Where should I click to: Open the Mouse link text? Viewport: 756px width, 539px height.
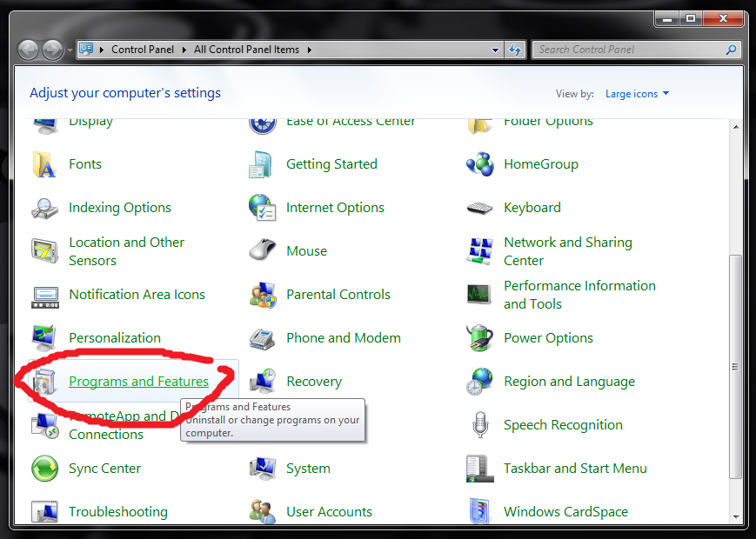pos(306,251)
